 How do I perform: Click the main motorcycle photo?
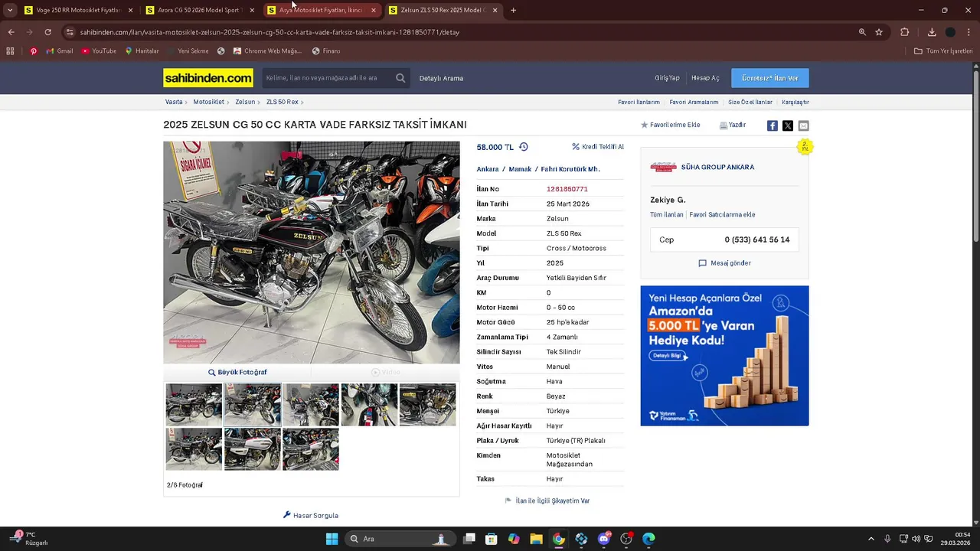pyautogui.click(x=312, y=252)
